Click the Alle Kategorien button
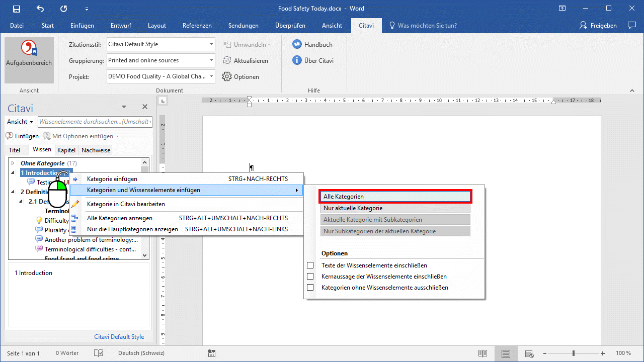The image size is (644, 362). tap(395, 197)
